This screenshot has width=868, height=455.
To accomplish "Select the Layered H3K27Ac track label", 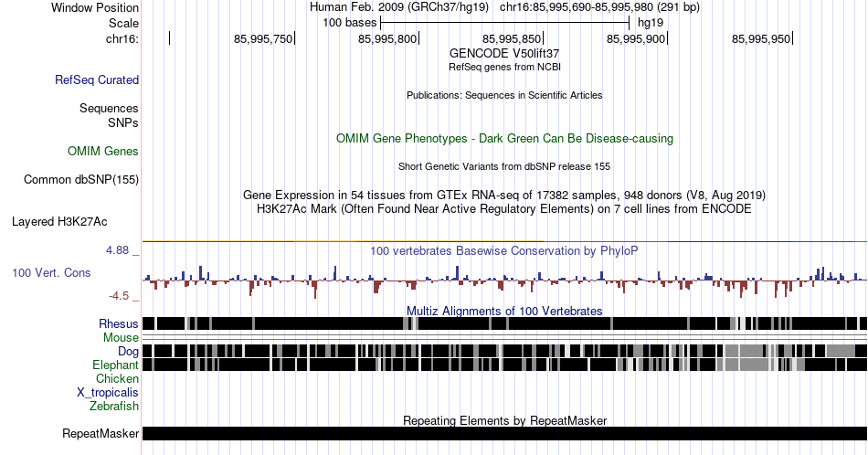I will [x=59, y=221].
